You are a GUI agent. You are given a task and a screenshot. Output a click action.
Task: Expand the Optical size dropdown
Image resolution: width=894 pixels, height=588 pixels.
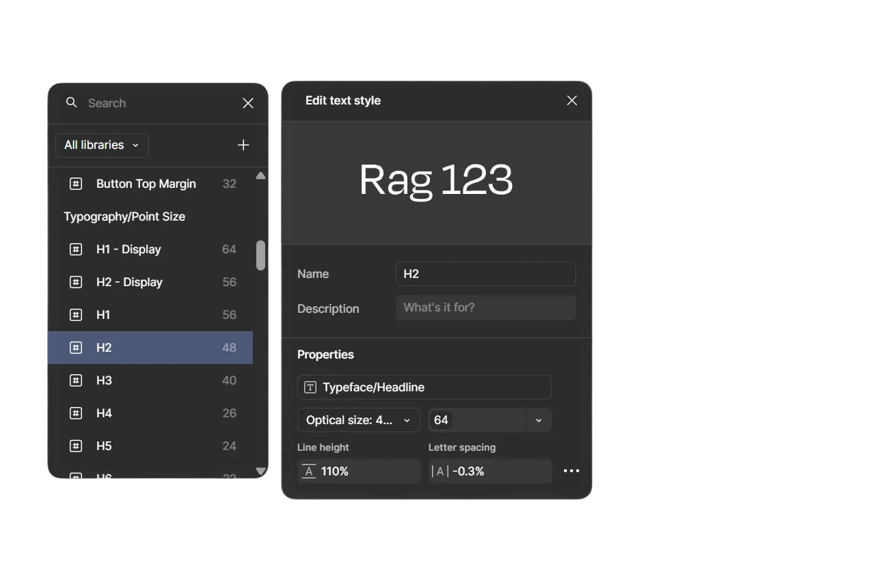pyautogui.click(x=358, y=420)
